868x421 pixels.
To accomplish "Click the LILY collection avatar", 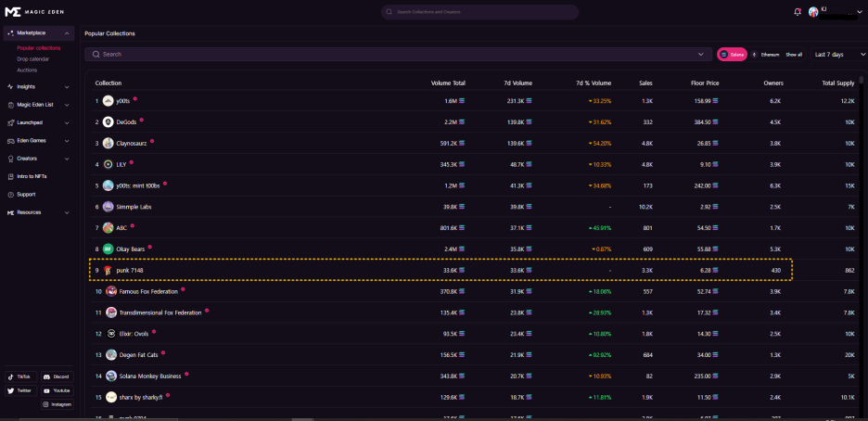I will tap(108, 164).
